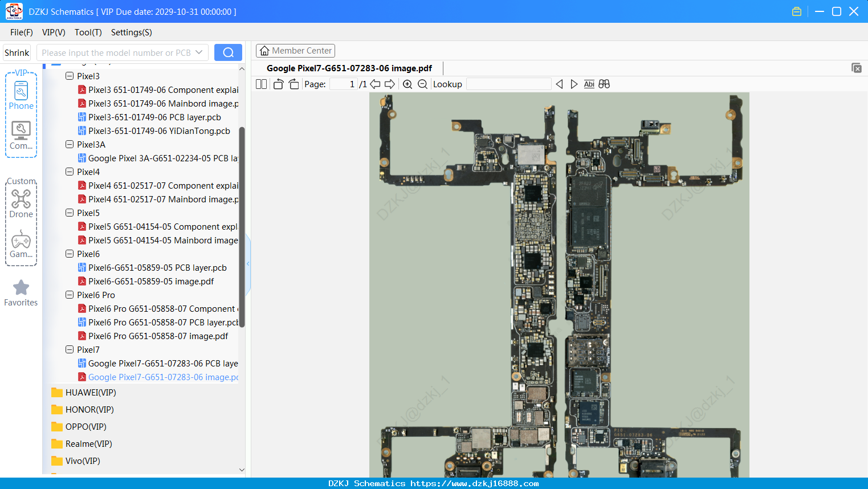Select the Google Pixel7 image.pdf tab

349,68
